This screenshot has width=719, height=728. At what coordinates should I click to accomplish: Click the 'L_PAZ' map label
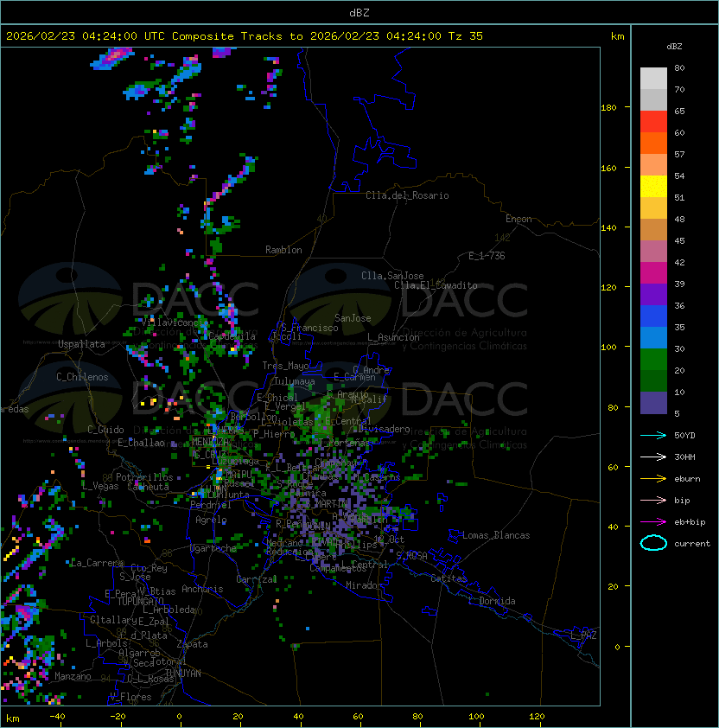[583, 635]
